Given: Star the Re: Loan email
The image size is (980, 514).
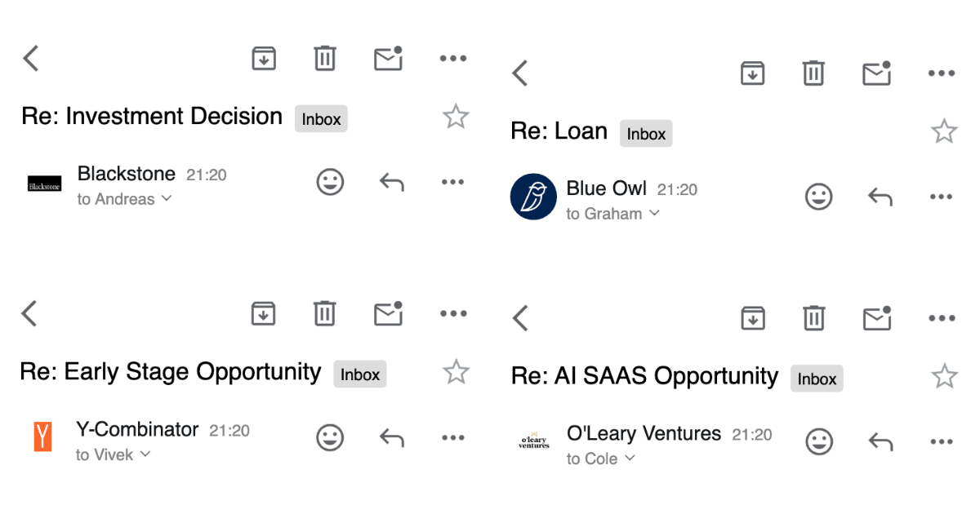Looking at the screenshot, I should [944, 131].
